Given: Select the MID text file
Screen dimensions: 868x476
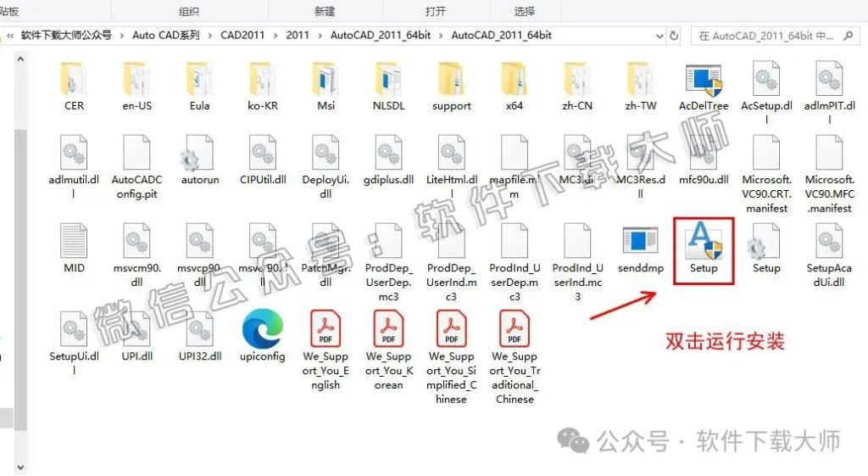Looking at the screenshot, I should (x=74, y=248).
